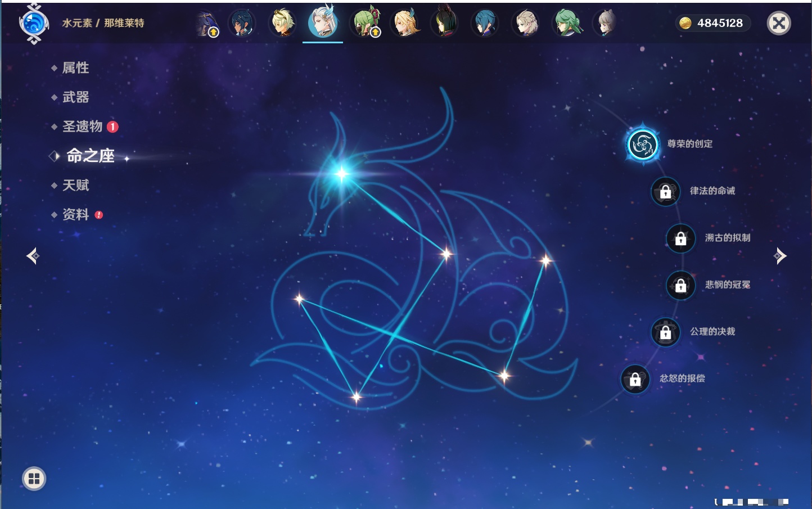This screenshot has height=509, width=812.
Task: Click the Mora coin icon
Action: 685,23
